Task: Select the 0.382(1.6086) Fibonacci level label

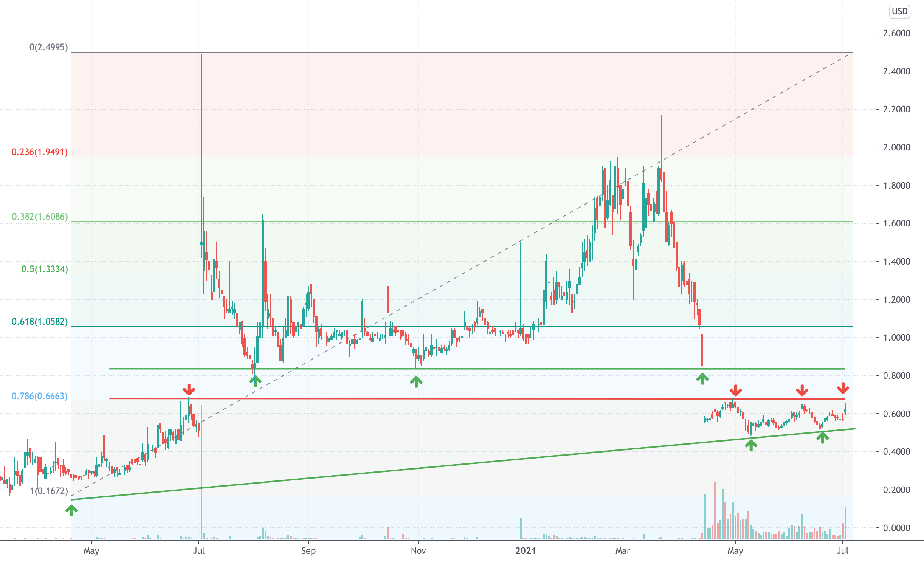Action: (40, 217)
